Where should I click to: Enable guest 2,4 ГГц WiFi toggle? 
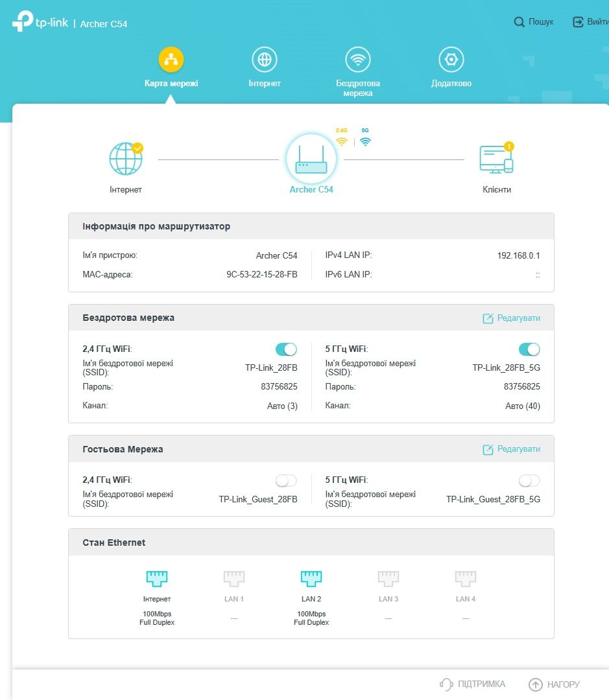pyautogui.click(x=287, y=481)
